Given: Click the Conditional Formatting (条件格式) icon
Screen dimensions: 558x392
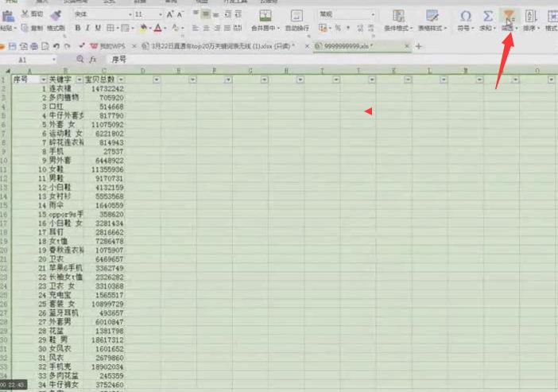Looking at the screenshot, I should (396, 17).
